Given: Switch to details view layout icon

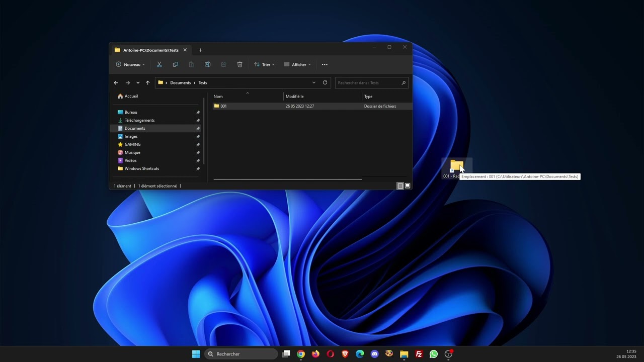Looking at the screenshot, I should 400,186.
